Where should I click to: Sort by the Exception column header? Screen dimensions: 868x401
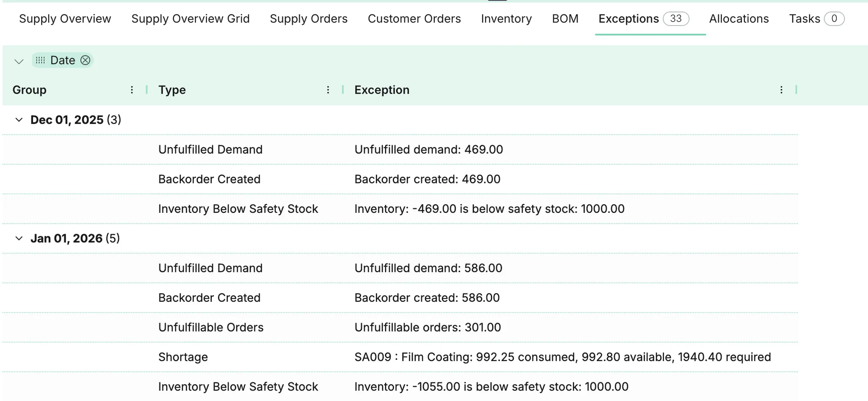click(x=382, y=90)
